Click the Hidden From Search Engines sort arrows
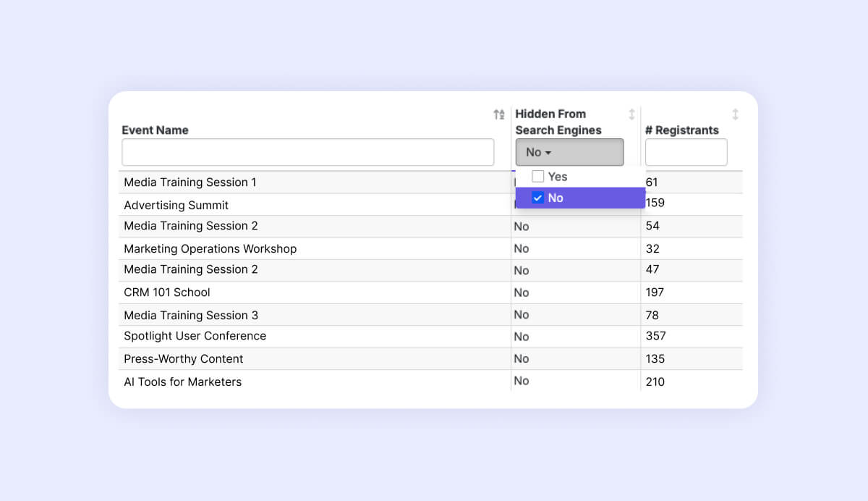The width and height of the screenshot is (868, 501). 631,114
